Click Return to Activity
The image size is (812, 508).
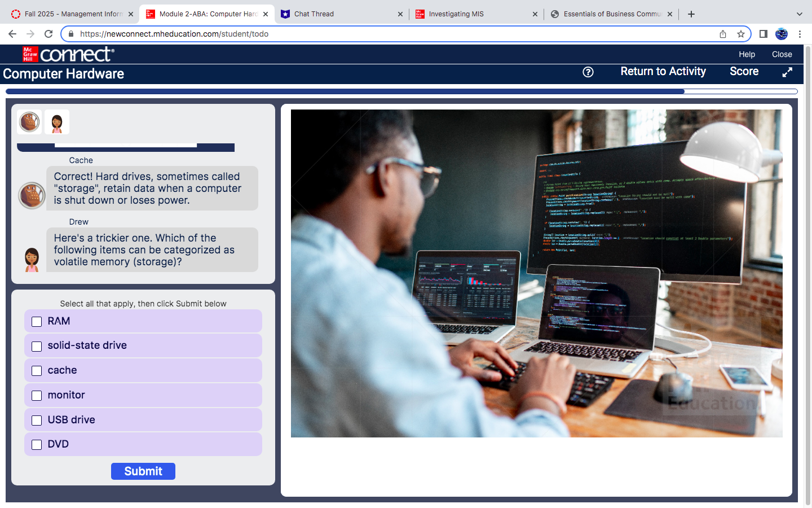pyautogui.click(x=663, y=72)
